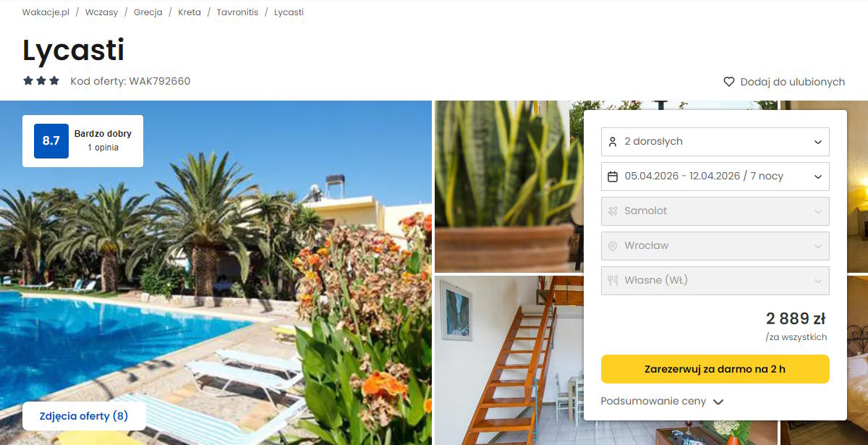Open the wooden staircase photo thumbnail
Image resolution: width=868 pixels, height=445 pixels.
click(x=508, y=360)
